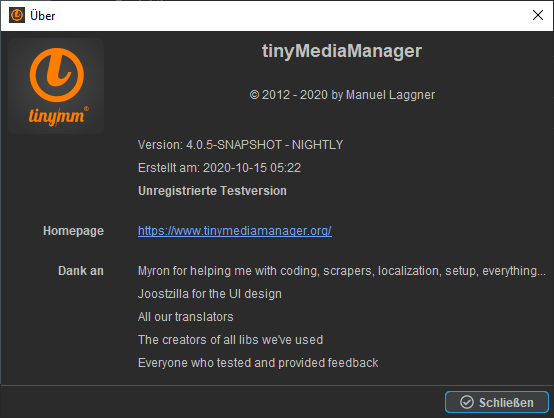Click the Homepage label
554x418 pixels.
(73, 231)
